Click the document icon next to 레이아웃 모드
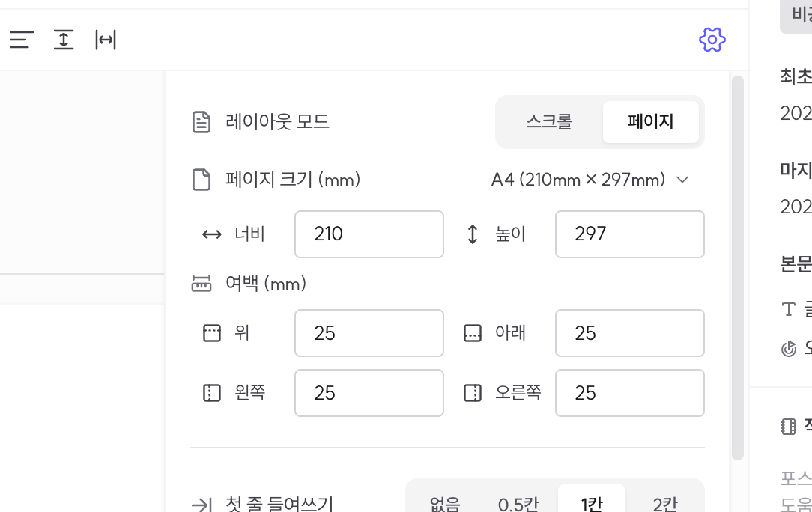Screen dimensions: 812x512 [202, 122]
